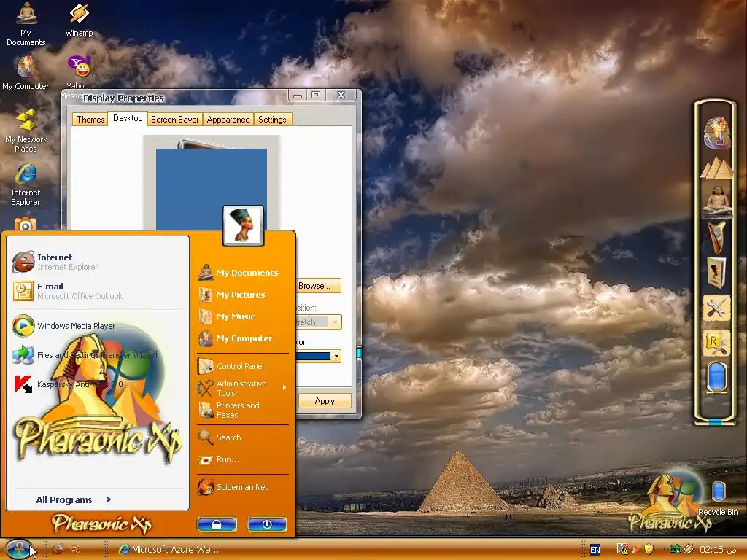Click the EN language indicator
Screen dimensions: 747x560
tap(595, 550)
